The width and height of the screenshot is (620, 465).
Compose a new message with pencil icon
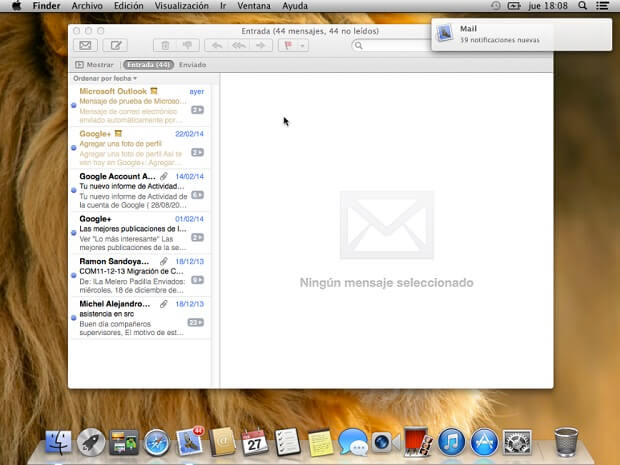pyautogui.click(x=115, y=45)
